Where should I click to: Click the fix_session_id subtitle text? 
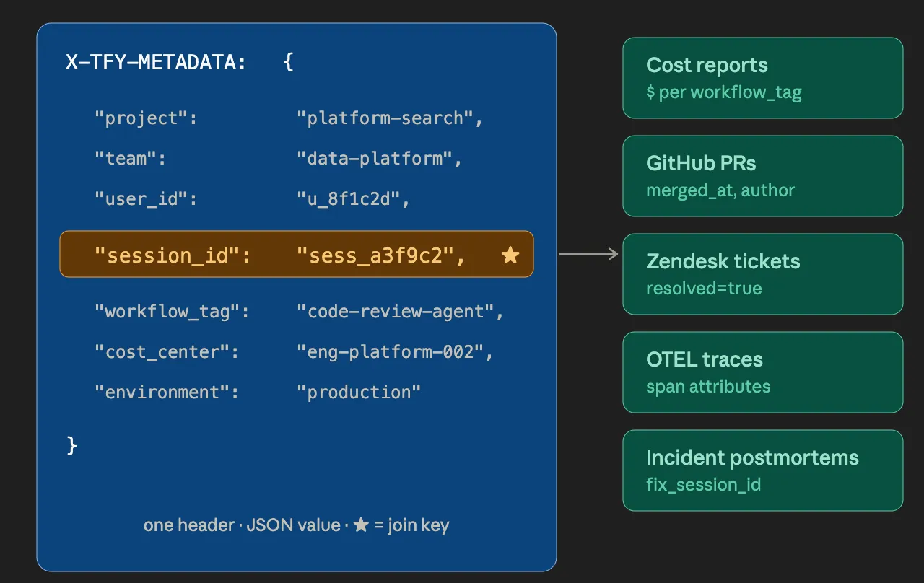click(x=704, y=484)
